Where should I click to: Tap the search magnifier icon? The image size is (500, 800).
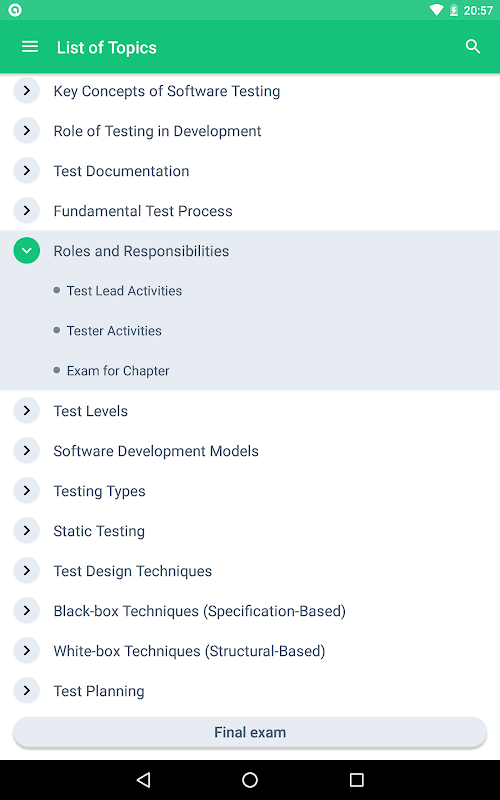pos(473,47)
